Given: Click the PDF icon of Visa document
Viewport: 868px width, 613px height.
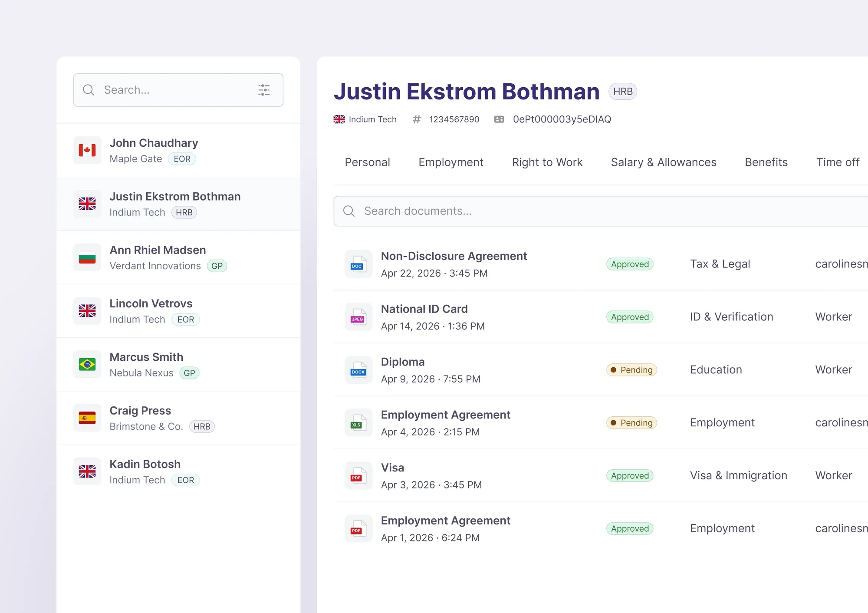Looking at the screenshot, I should click(x=358, y=476).
